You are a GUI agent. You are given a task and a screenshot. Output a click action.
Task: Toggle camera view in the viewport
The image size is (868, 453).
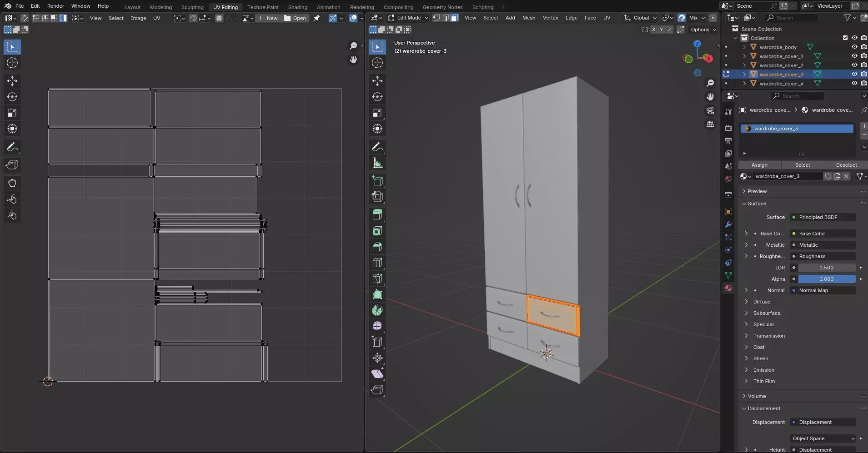pos(710,110)
